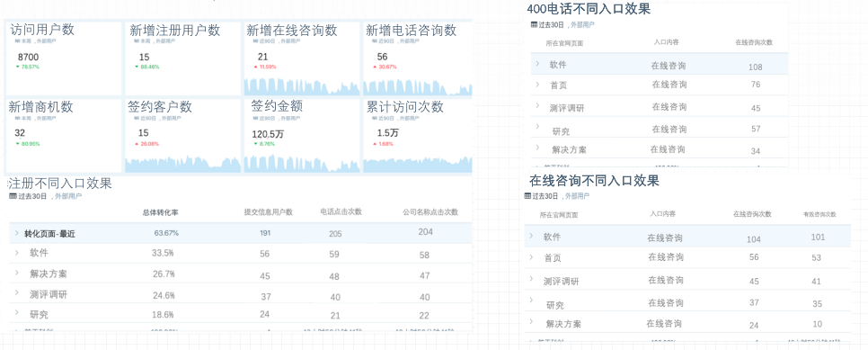Screen dimensions: 868x350
Task: Expand 测评调研 row in 在线咨询 table
Action: pyautogui.click(x=531, y=278)
